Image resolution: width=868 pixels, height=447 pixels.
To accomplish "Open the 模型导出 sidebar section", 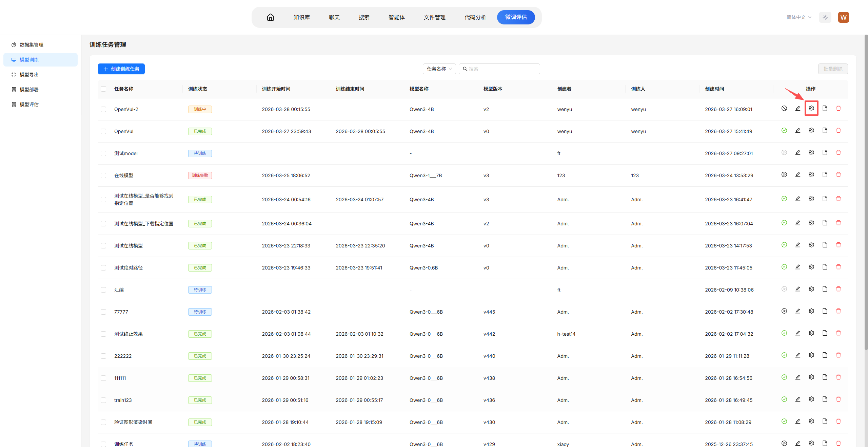I will tap(29, 75).
